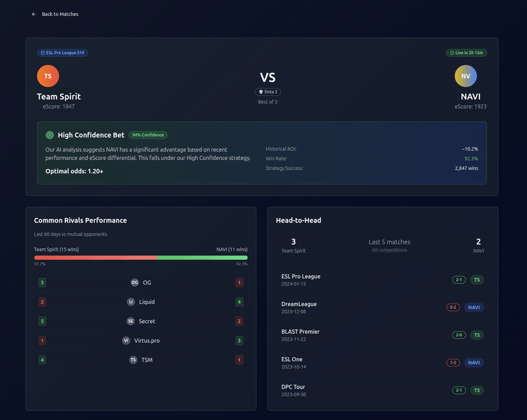527x420 pixels.
Task: Click the Liquid team icon
Action: click(130, 302)
